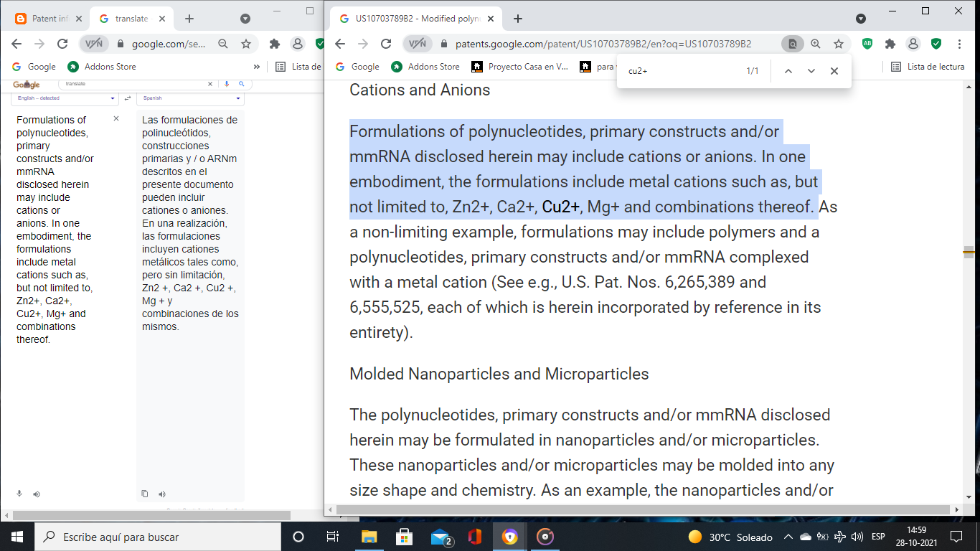Click the highlighted Cu2+ match in patent text
Image resolution: width=980 pixels, height=551 pixels.
pyautogui.click(x=561, y=207)
